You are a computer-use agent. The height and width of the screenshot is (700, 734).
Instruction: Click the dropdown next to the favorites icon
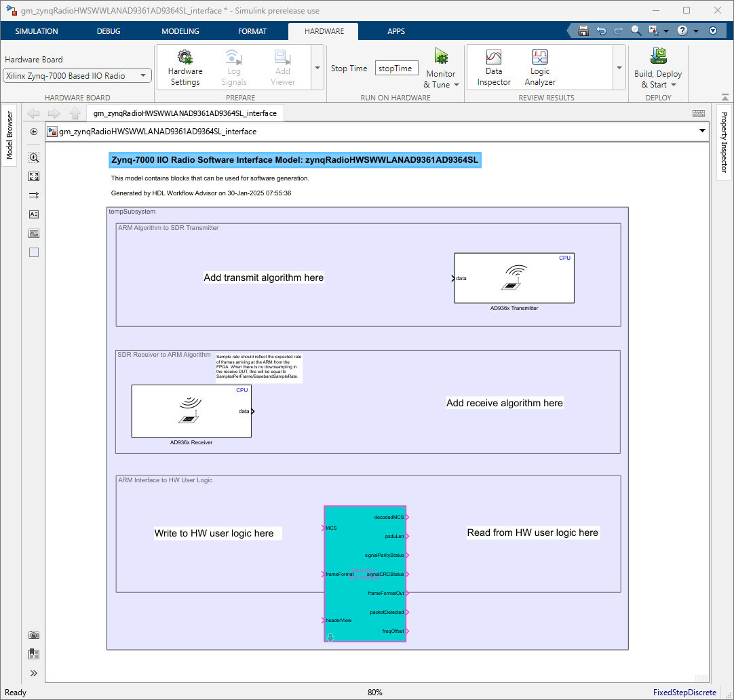pos(665,31)
